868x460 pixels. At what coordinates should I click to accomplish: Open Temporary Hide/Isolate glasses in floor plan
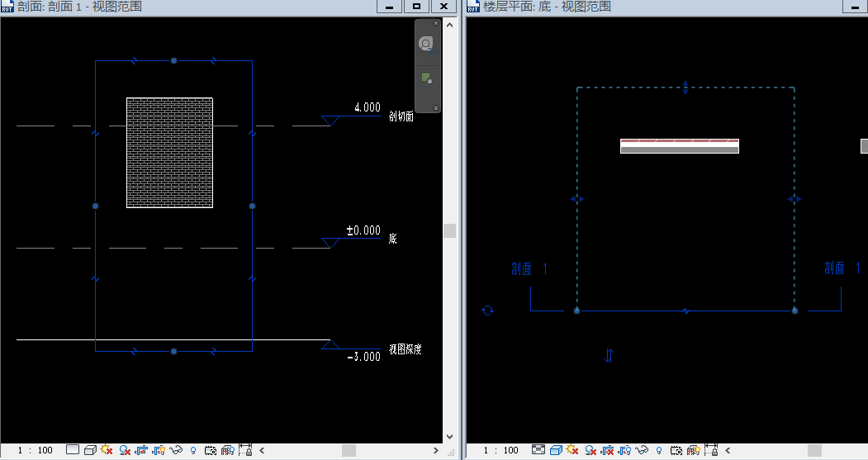(x=642, y=450)
